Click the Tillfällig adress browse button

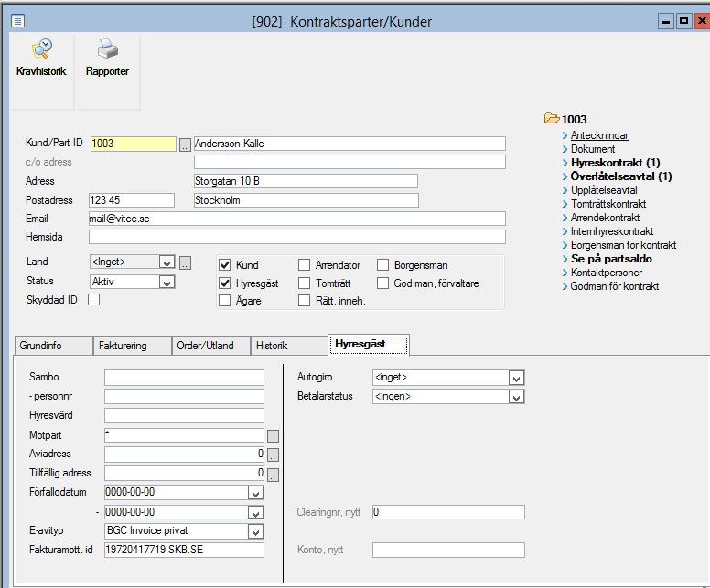coord(273,475)
